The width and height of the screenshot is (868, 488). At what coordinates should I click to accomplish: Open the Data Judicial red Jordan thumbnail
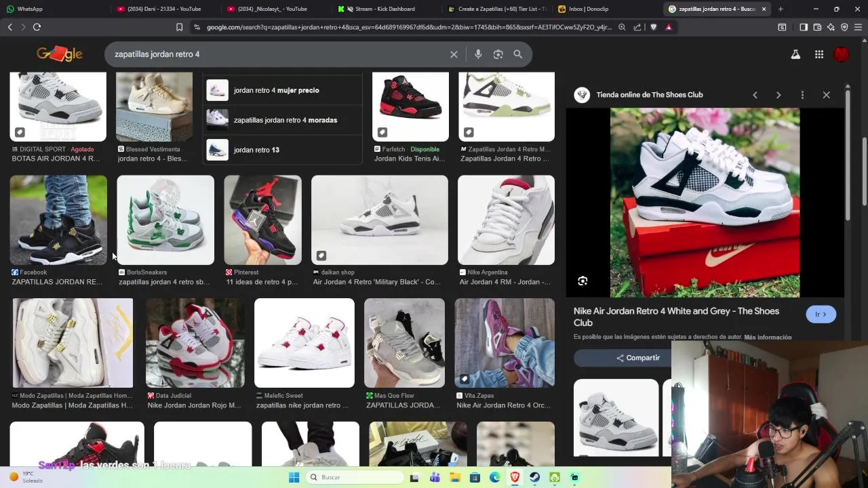pyautogui.click(x=195, y=343)
